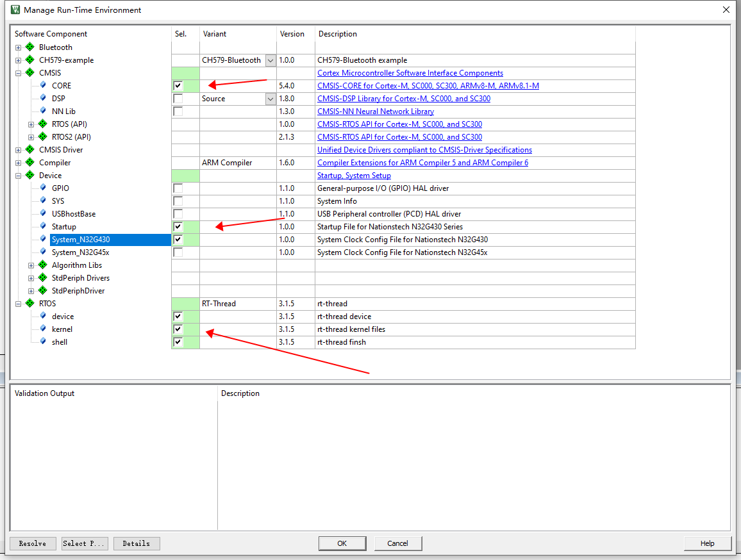Uncheck the CMSIS CORE checkbox

[x=178, y=86]
